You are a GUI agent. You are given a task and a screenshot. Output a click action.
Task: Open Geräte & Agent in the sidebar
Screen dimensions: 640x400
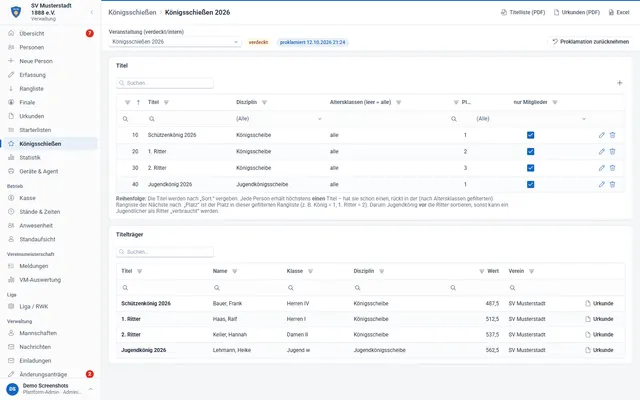(x=49, y=171)
